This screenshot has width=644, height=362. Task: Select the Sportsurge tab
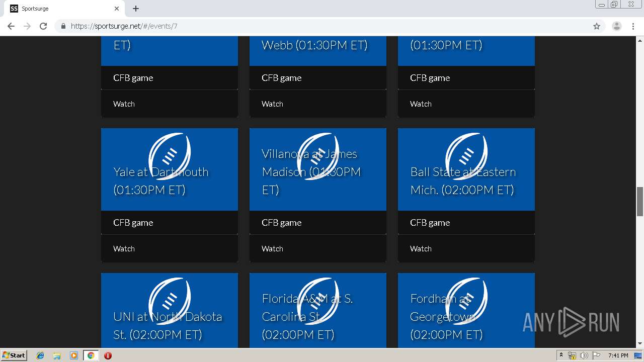point(65,9)
